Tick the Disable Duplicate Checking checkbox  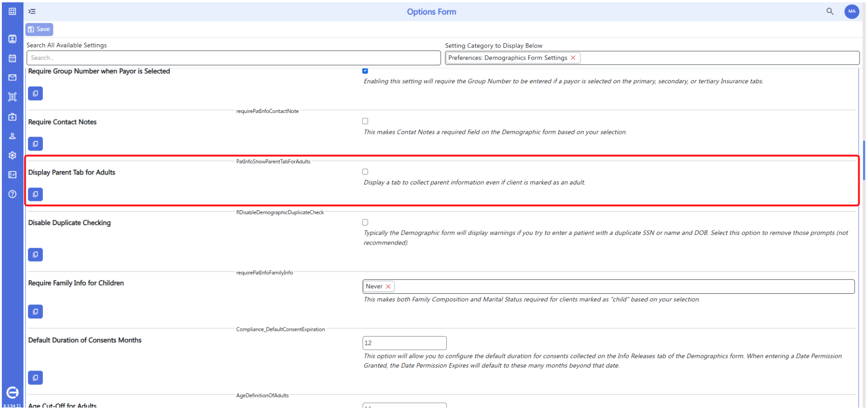[365, 222]
